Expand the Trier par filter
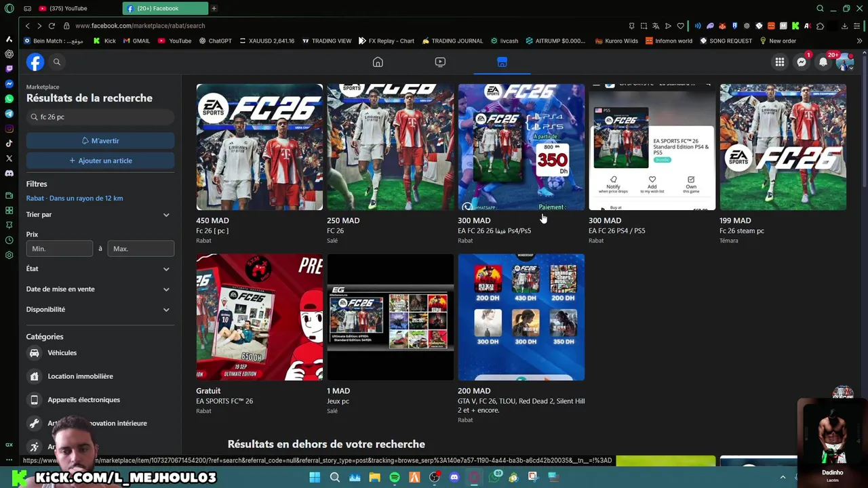Image resolution: width=868 pixels, height=488 pixels. [98, 215]
